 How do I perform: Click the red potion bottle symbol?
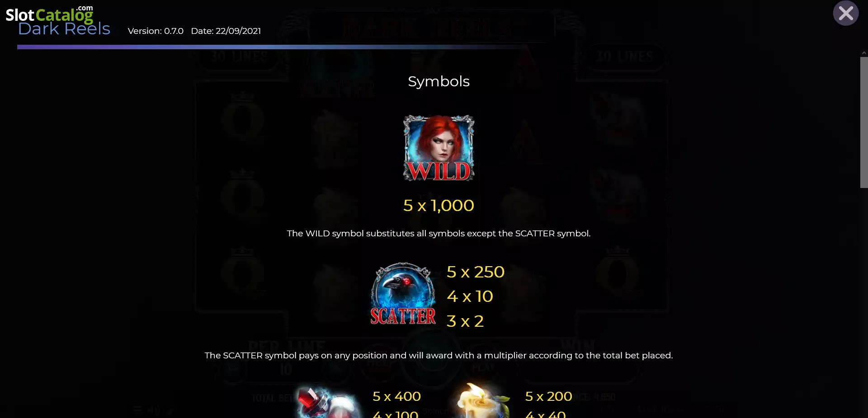pos(328,402)
